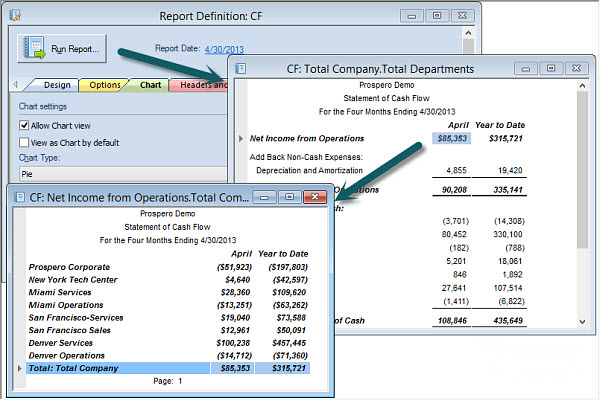Viewport: 600px width, 400px height.
Task: Open the Options tab
Action: [105, 85]
